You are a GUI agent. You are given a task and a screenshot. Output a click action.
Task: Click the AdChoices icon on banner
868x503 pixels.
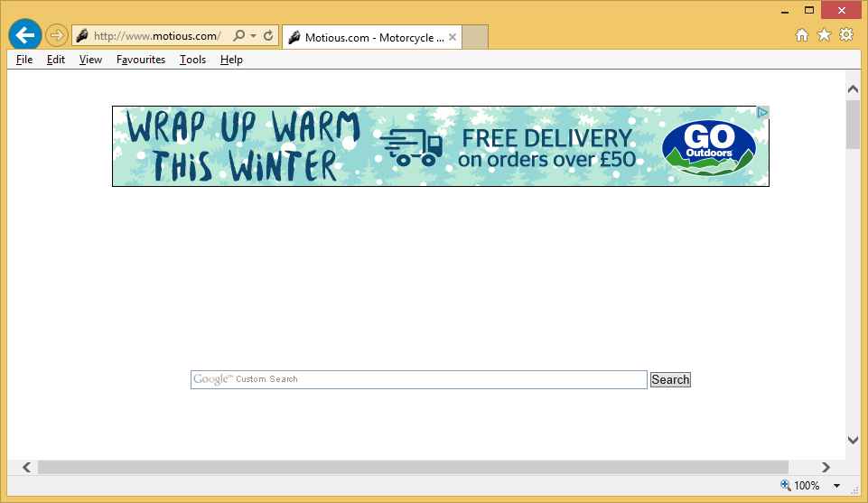762,113
